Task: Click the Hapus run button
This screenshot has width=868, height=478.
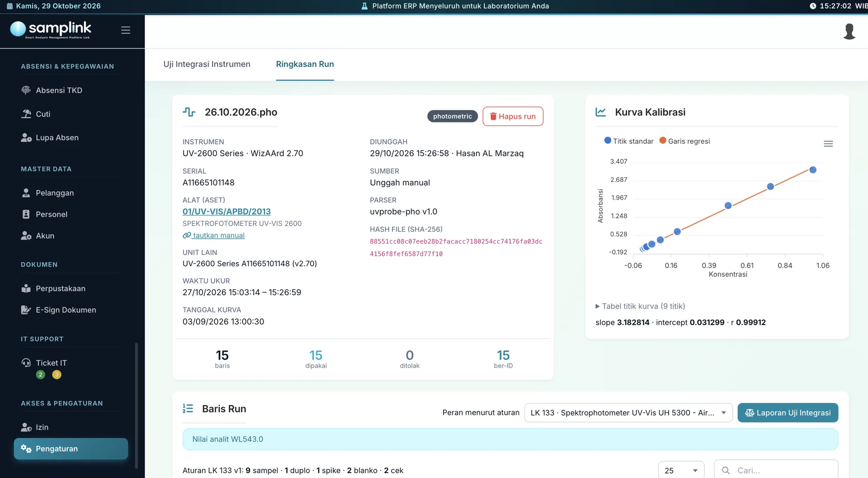Action: pos(513,116)
